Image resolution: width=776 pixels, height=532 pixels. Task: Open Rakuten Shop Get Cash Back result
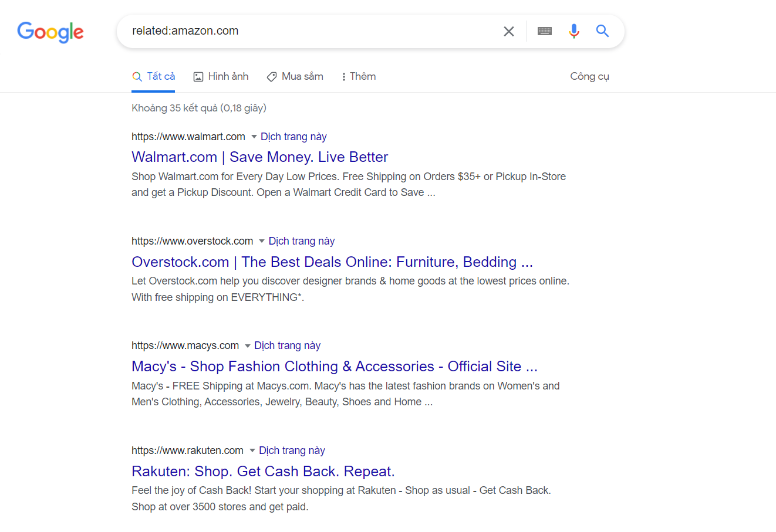point(263,472)
